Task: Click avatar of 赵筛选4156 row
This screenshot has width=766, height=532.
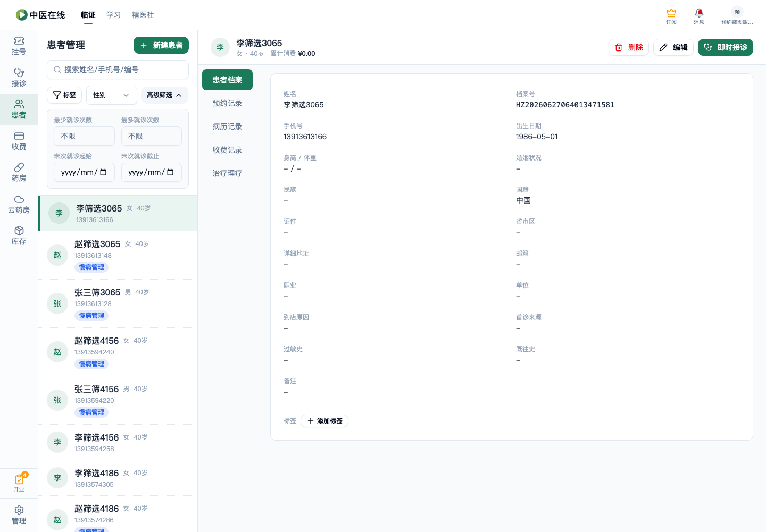Action: click(57, 352)
